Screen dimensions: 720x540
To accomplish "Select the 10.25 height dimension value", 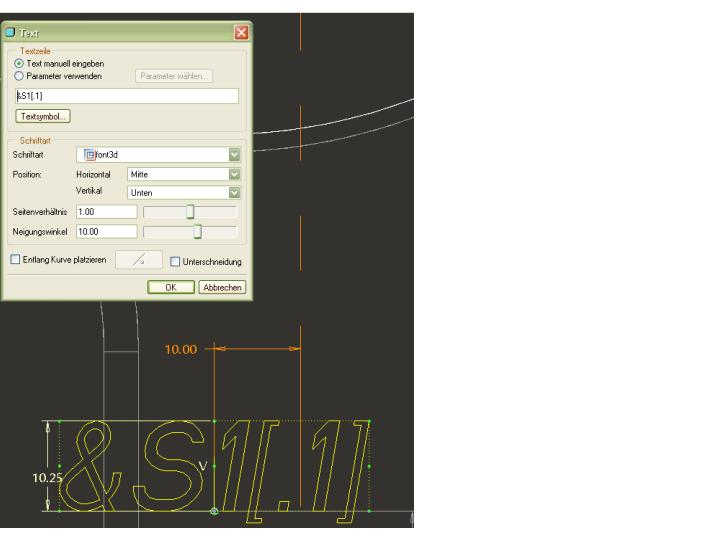I will point(47,478).
